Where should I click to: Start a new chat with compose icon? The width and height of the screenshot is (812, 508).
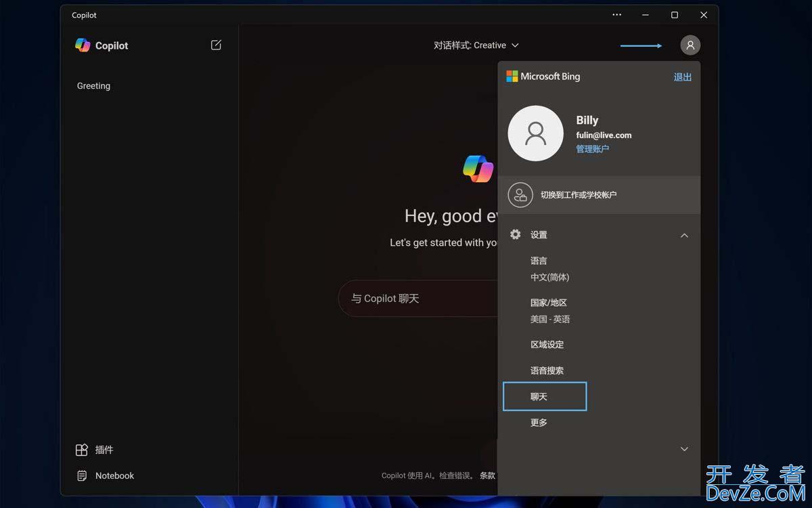coord(216,45)
